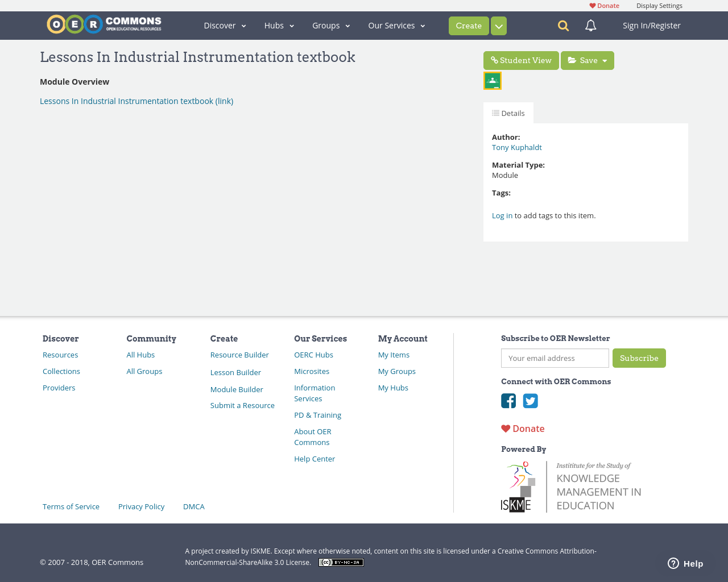This screenshot has height=582, width=728.
Task: Open OER Commons Twitter page
Action: [530, 401]
